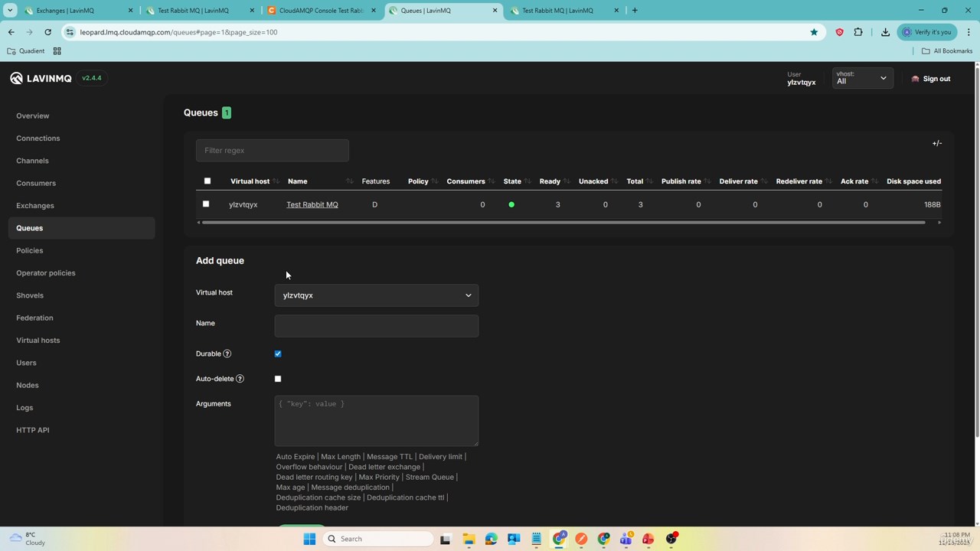Open Task View on the taskbar

446,539
